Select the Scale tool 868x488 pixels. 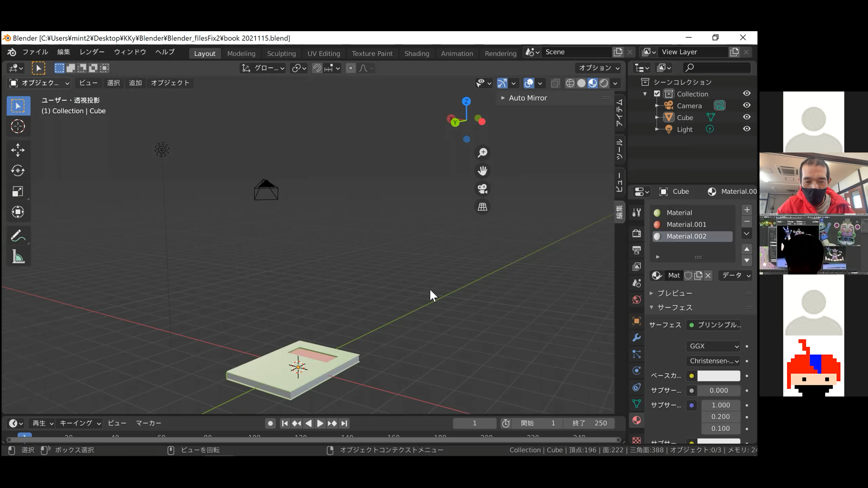pos(18,191)
